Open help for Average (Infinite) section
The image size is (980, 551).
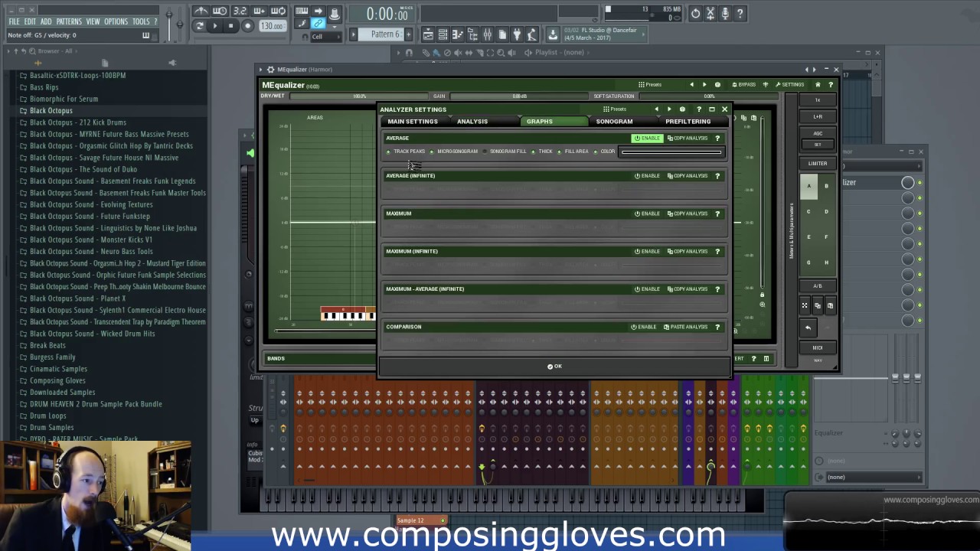pyautogui.click(x=717, y=176)
